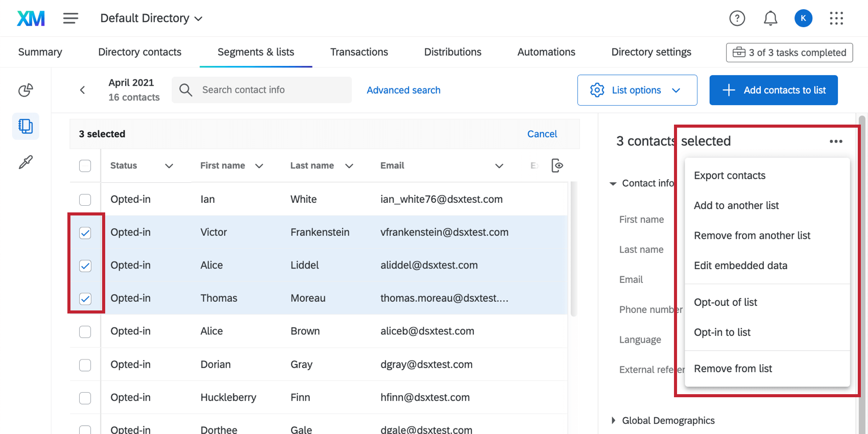Open the app switcher grid icon
Image resolution: width=868 pixels, height=434 pixels.
(836, 18)
